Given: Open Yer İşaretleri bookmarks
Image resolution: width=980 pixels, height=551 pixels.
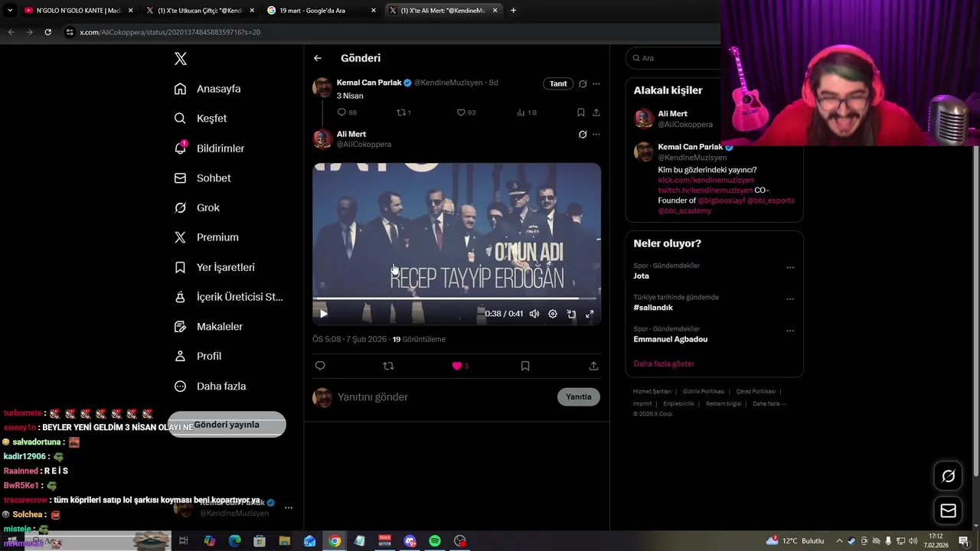Looking at the screenshot, I should (x=214, y=267).
